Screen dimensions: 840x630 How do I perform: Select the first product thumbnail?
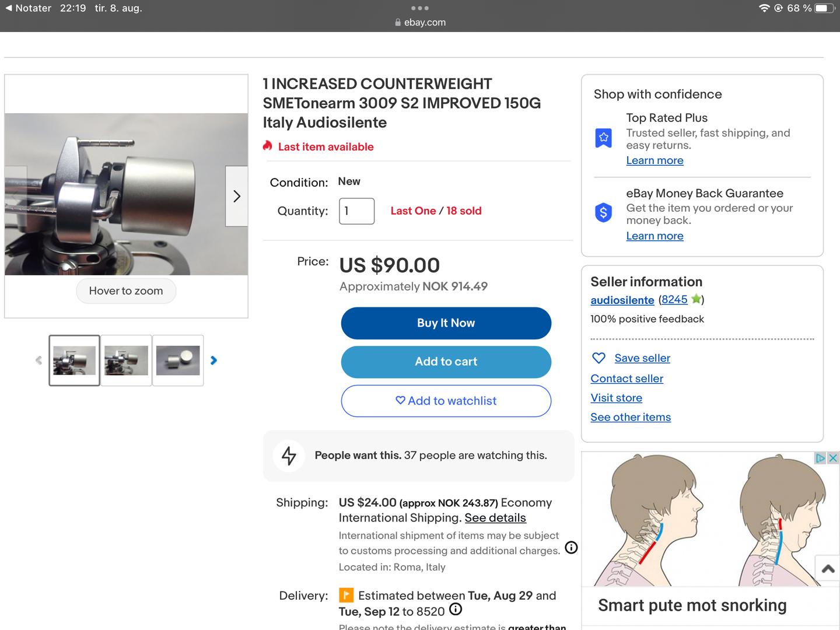pos(74,360)
